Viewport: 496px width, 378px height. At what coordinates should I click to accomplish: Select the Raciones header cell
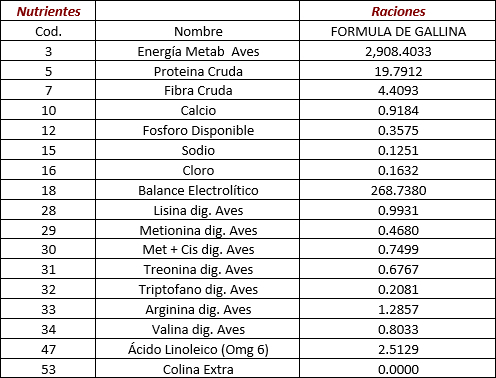pyautogui.click(x=398, y=11)
